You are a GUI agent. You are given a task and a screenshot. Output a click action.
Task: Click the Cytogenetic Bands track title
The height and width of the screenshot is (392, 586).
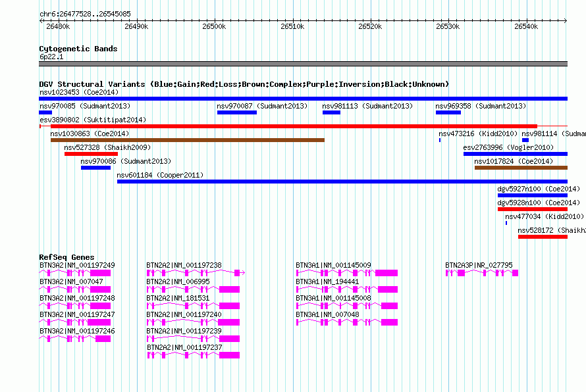click(x=78, y=49)
